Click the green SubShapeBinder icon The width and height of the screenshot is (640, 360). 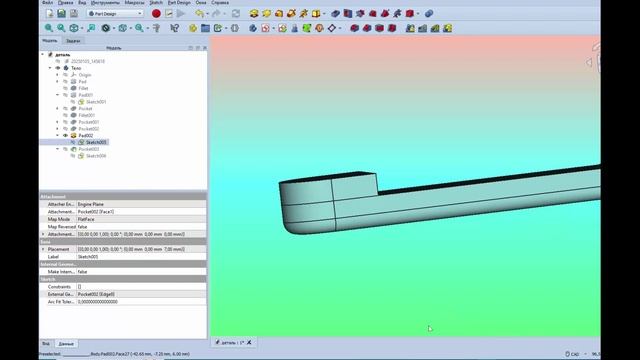click(307, 28)
